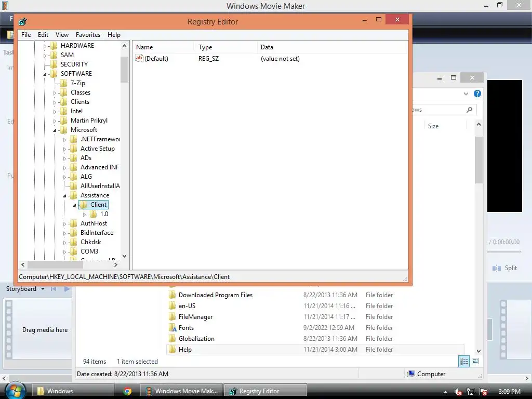Click the Name column header

(x=163, y=47)
